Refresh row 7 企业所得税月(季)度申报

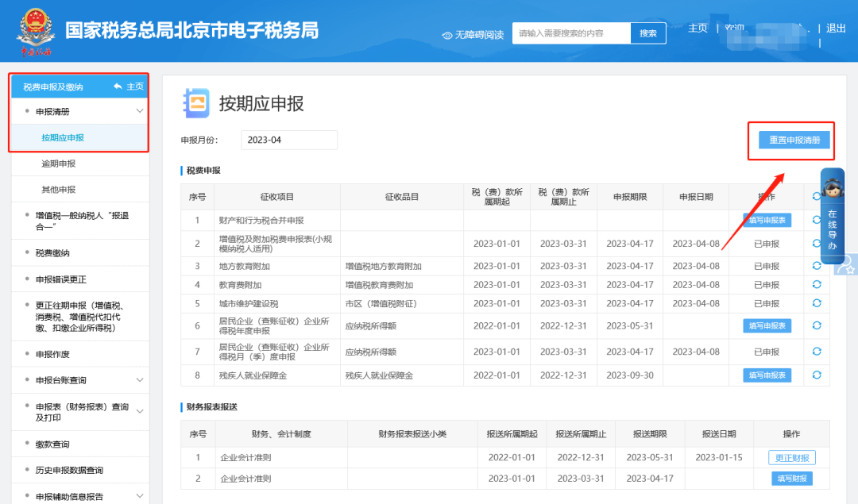(x=817, y=352)
